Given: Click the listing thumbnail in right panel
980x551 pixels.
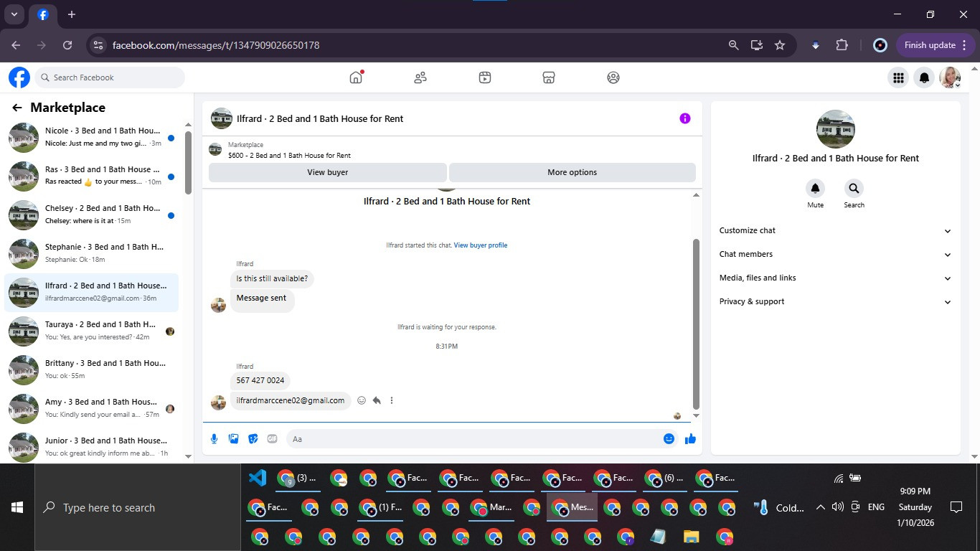Looking at the screenshot, I should [x=836, y=129].
